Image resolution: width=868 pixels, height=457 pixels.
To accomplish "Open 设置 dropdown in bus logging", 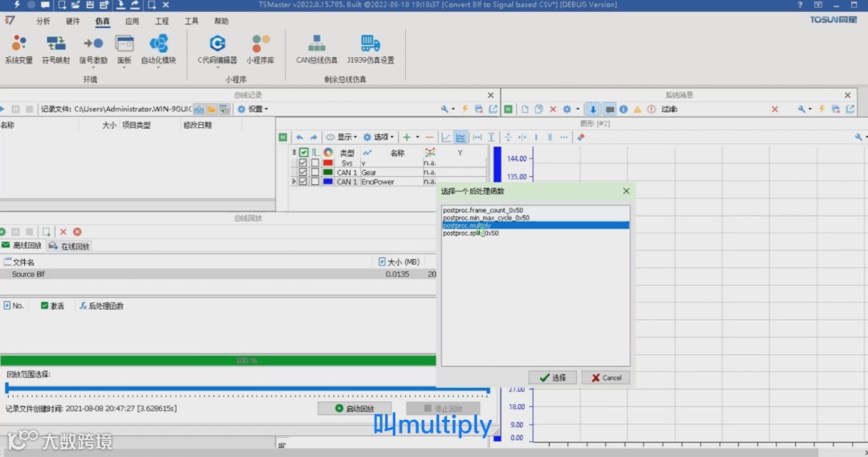I will (253, 109).
